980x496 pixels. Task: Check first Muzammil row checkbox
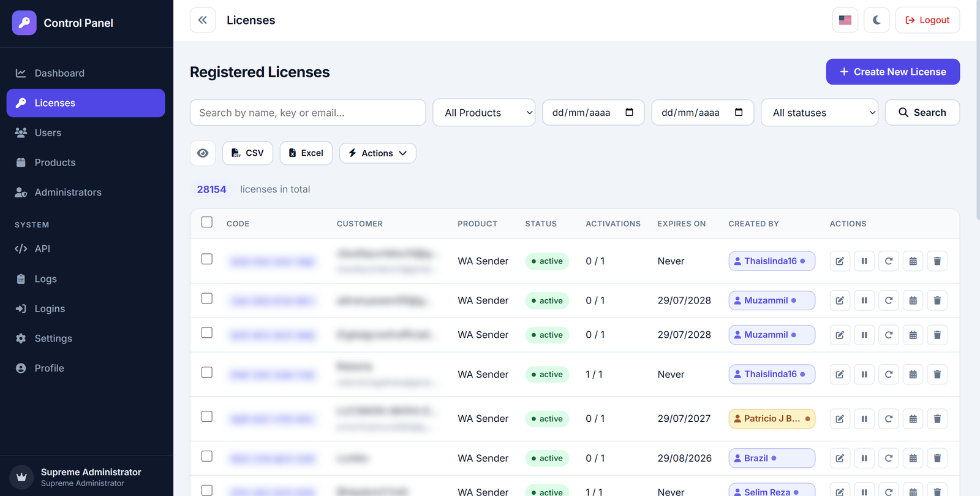tap(207, 299)
